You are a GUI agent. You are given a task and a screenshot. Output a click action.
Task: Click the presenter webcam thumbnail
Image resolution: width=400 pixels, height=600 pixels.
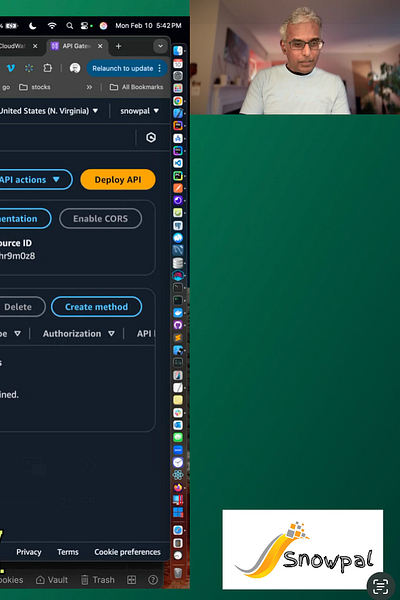tap(295, 57)
